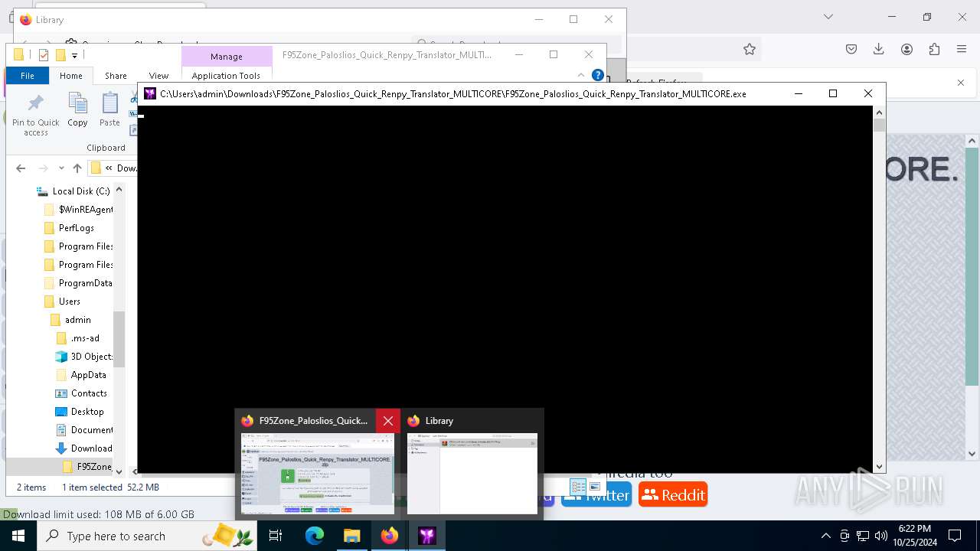
Task: Click the Renpy Translator taskbar icon
Action: (x=427, y=536)
